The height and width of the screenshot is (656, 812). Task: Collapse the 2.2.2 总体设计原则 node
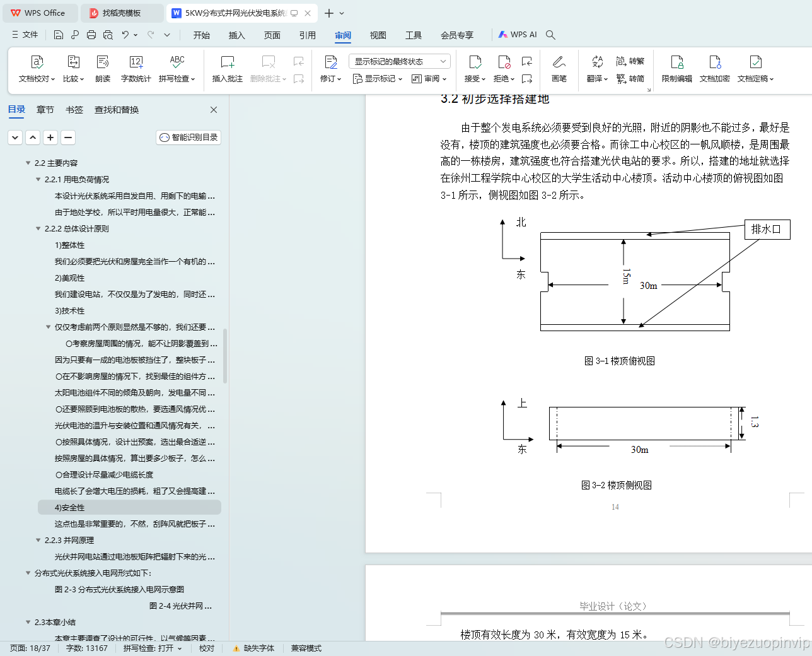coord(38,229)
